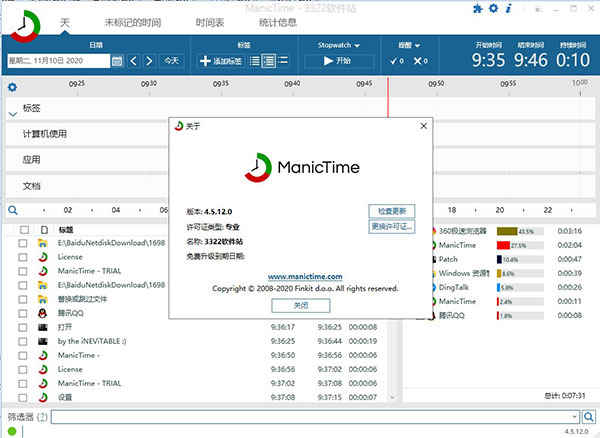
Task: Check ManicTime - row checkbox starting 9:36:50
Action: point(23,355)
